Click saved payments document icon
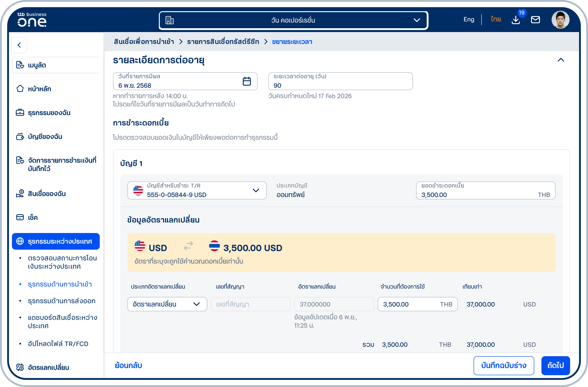Viewport: 588px width, 387px height. click(20, 160)
